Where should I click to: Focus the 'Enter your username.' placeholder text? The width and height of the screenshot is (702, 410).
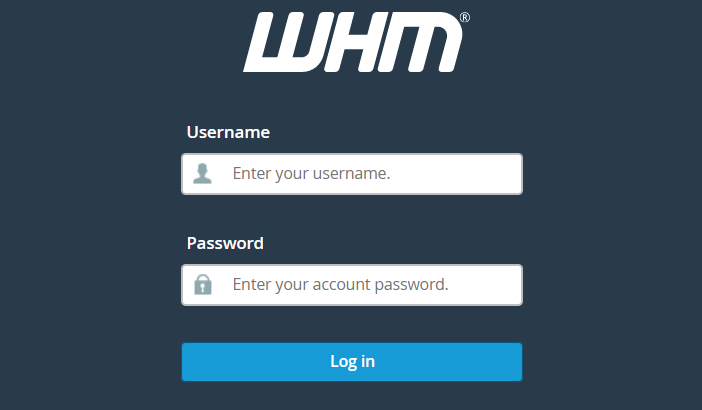click(312, 174)
